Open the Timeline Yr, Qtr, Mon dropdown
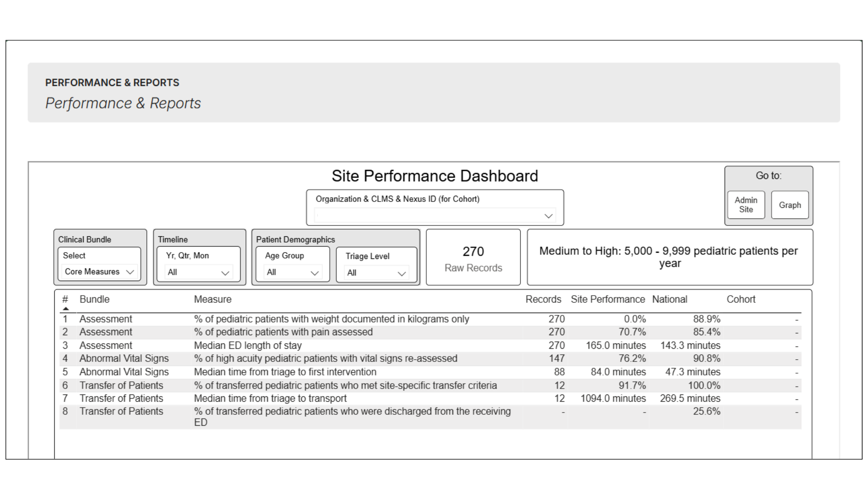 198,272
